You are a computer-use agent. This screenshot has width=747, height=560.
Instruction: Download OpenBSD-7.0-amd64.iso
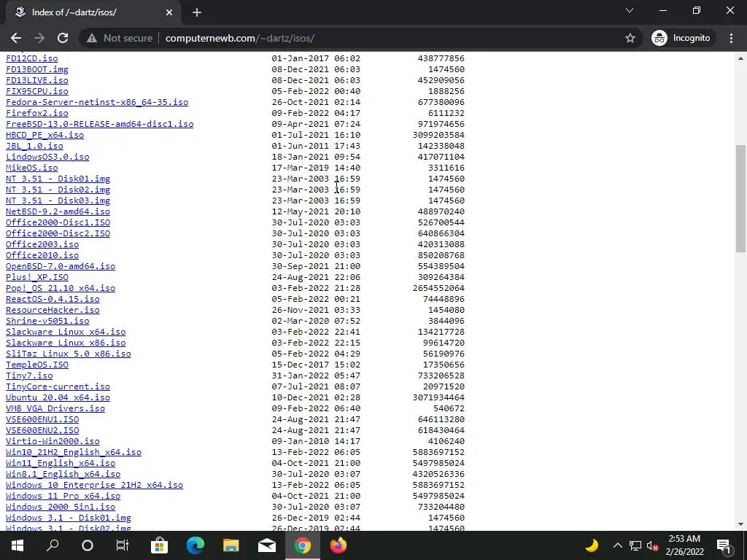pos(61,266)
